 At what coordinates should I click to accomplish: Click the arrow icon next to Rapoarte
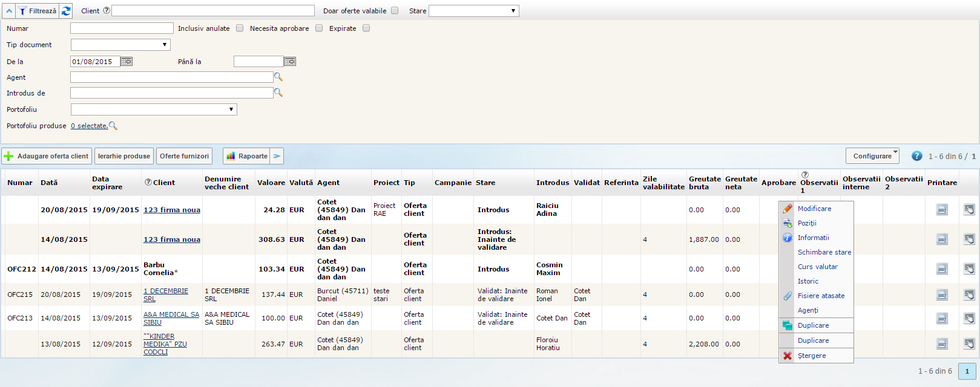(x=277, y=156)
